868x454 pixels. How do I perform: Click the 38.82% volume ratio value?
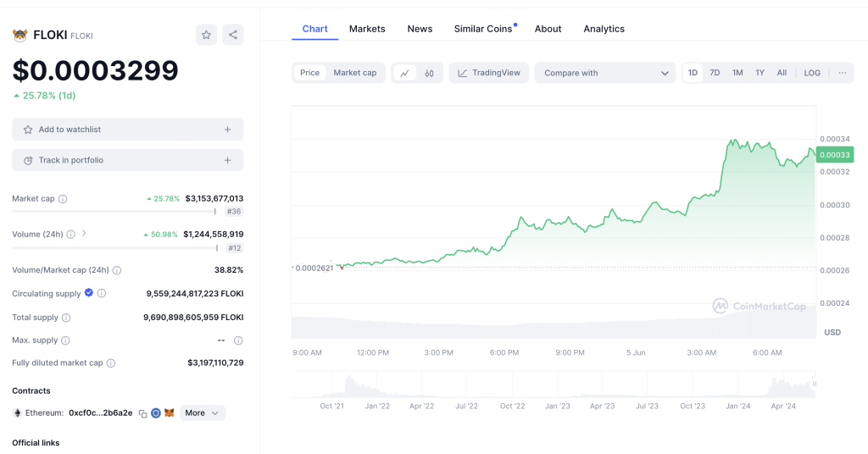[x=229, y=270]
